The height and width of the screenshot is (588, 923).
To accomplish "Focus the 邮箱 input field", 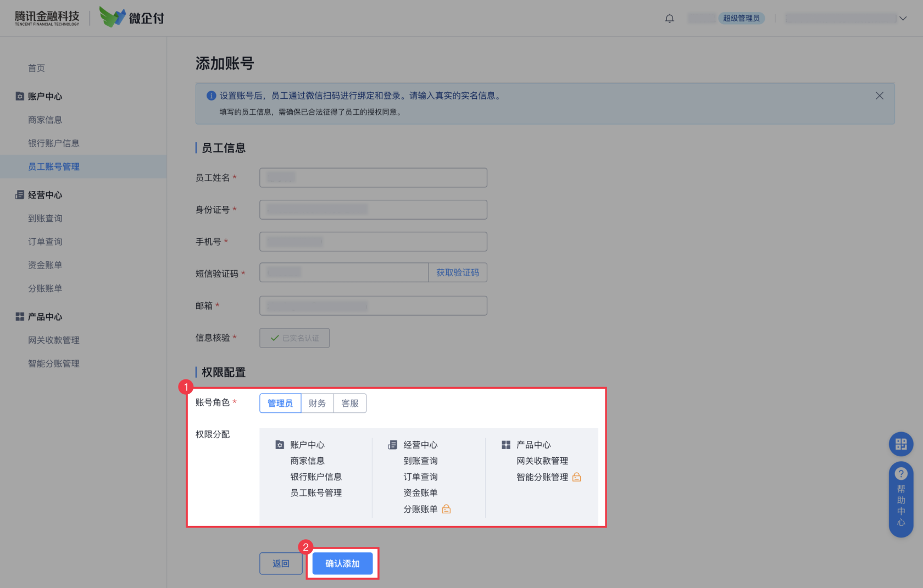I will point(373,306).
